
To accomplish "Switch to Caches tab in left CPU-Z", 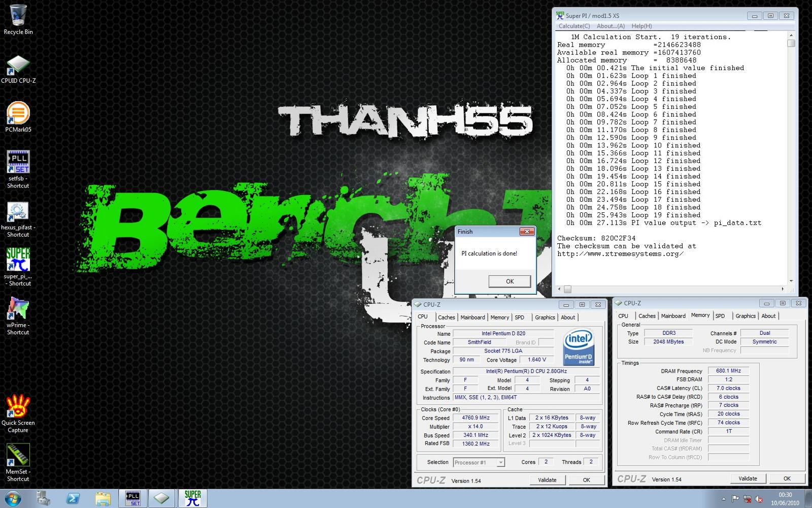I will coord(446,317).
